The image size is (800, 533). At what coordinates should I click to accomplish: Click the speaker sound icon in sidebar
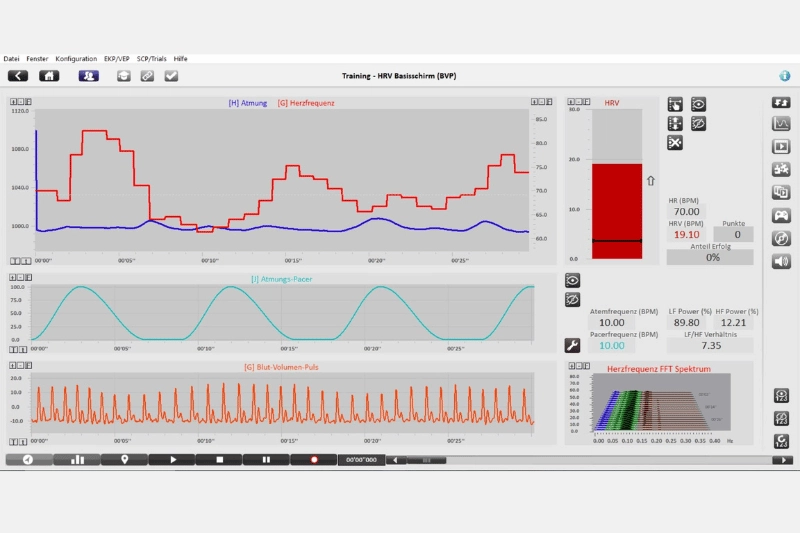click(x=781, y=262)
